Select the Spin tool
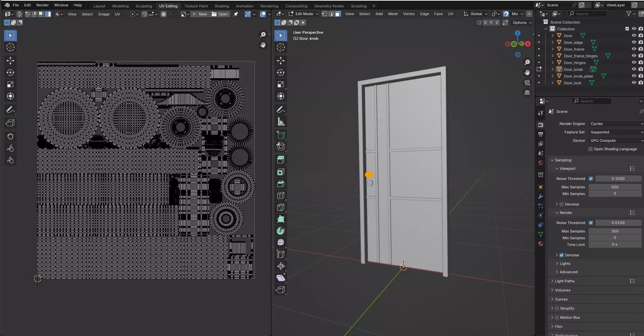This screenshot has height=336, width=644. point(281,231)
